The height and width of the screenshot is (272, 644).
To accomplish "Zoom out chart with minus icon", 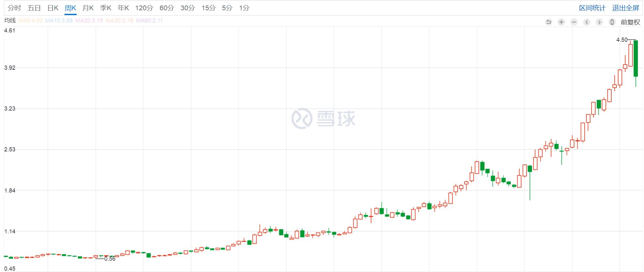I will point(574,22).
